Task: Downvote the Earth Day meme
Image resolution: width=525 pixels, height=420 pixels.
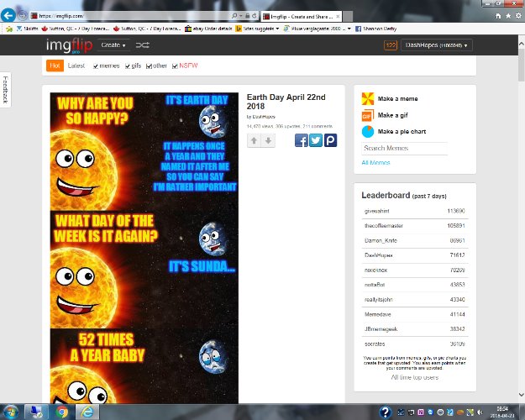Action: tap(268, 140)
